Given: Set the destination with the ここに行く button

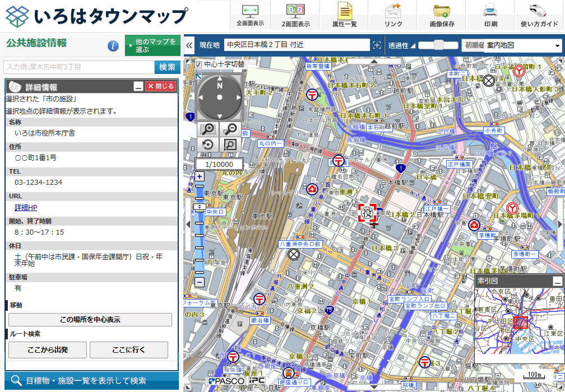Looking at the screenshot, I should 129,350.
